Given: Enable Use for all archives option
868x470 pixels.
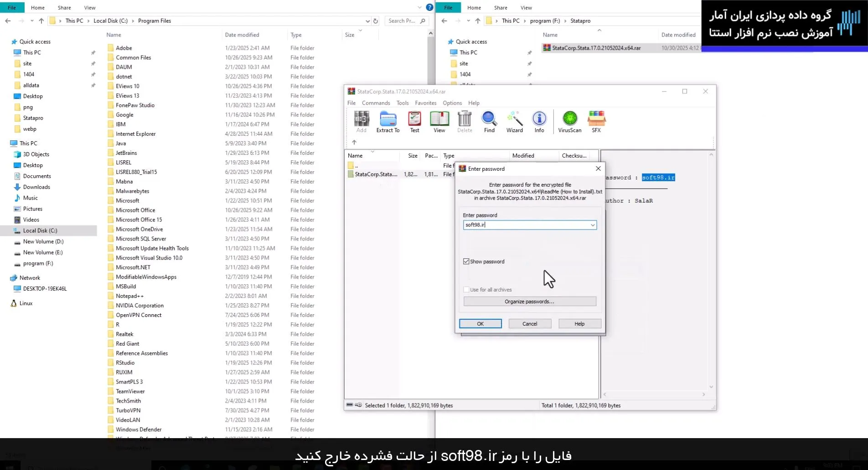Looking at the screenshot, I should pos(466,289).
